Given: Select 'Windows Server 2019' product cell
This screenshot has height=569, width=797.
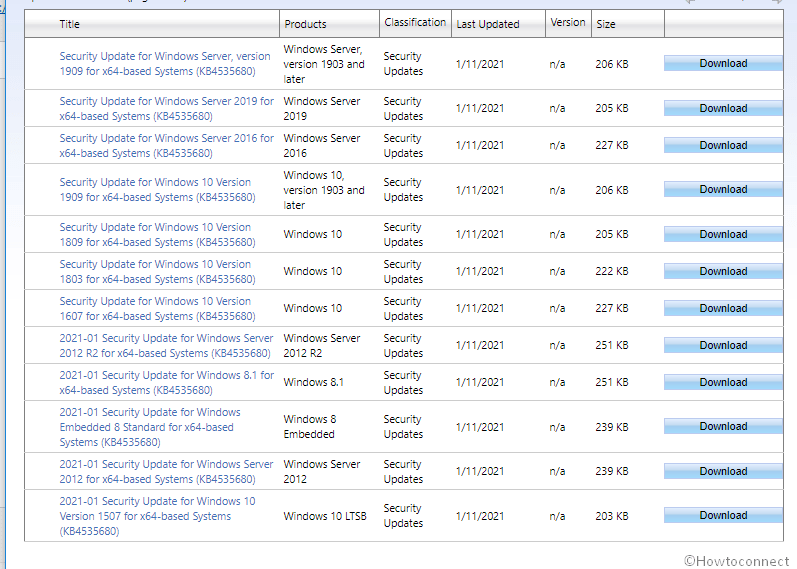Looking at the screenshot, I should click(x=322, y=108).
